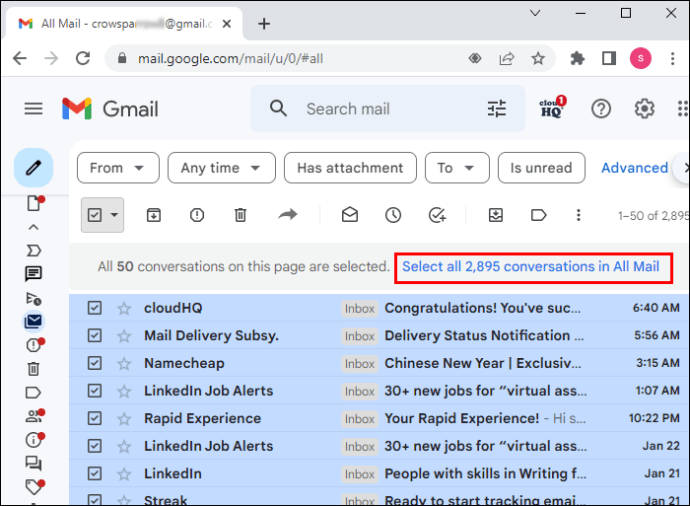The image size is (690, 506).
Task: Click the magnifier search icon
Action: (278, 108)
